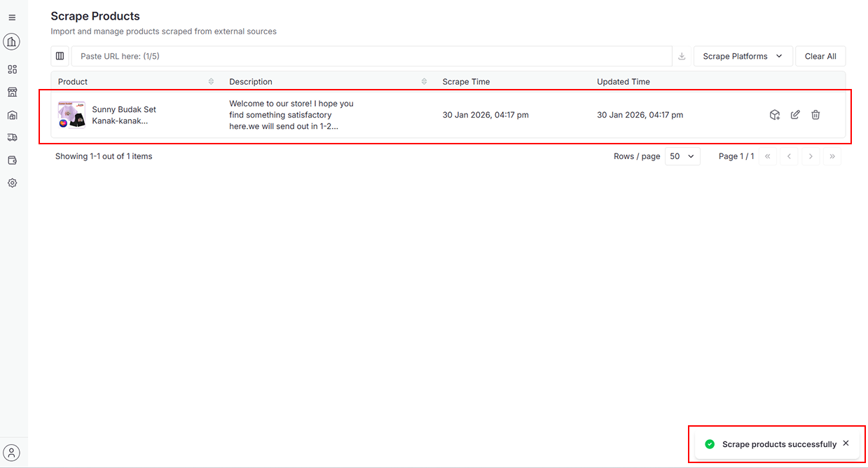Open the storefront icon in sidebar

[x=12, y=92]
